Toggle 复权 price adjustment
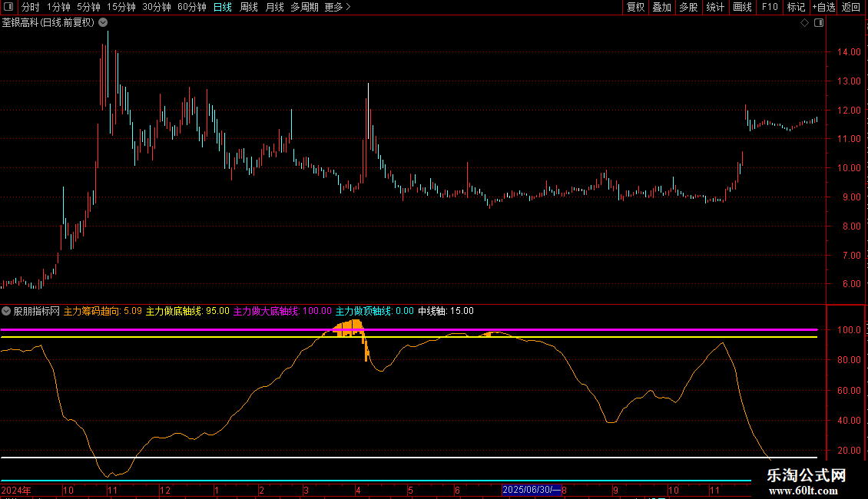868x499 pixels. (635, 7)
